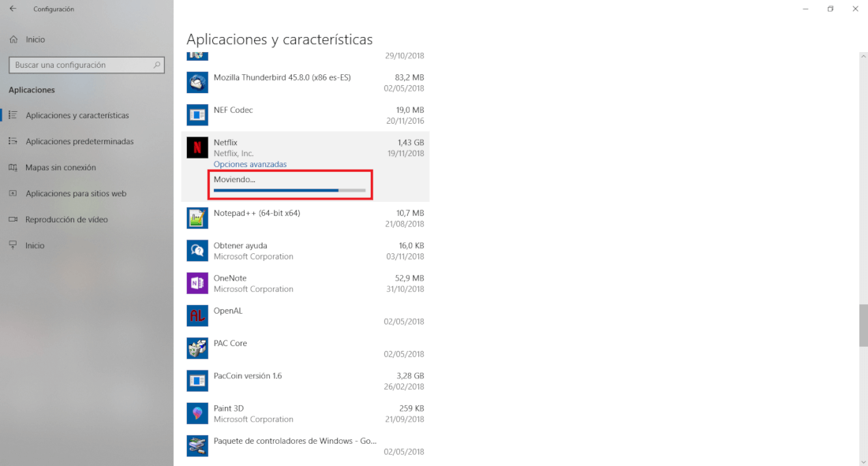This screenshot has height=466, width=868.
Task: Click the PacCoin versión 1.6 icon
Action: 197,382
